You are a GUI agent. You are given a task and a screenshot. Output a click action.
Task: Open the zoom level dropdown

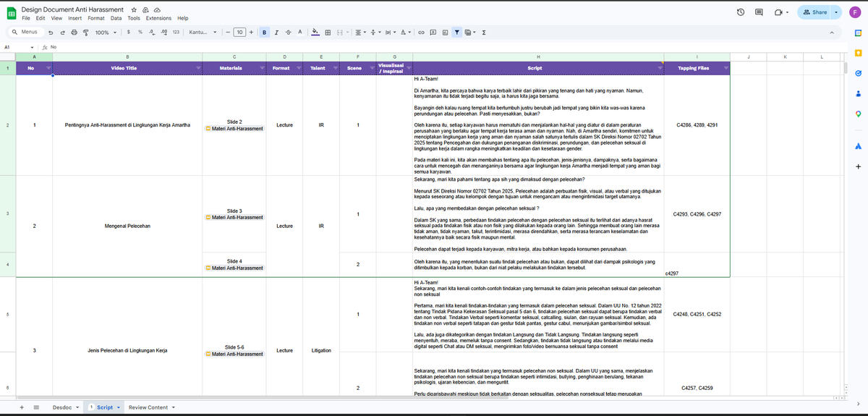[106, 32]
